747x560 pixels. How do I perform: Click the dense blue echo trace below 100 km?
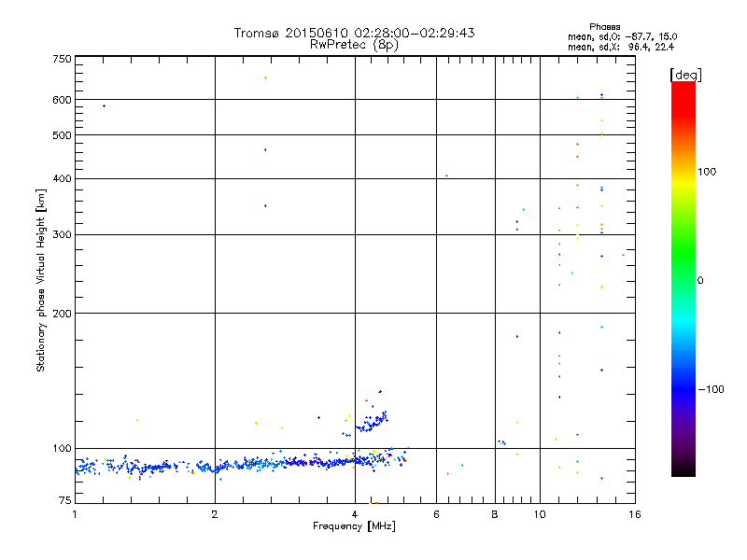click(241, 464)
